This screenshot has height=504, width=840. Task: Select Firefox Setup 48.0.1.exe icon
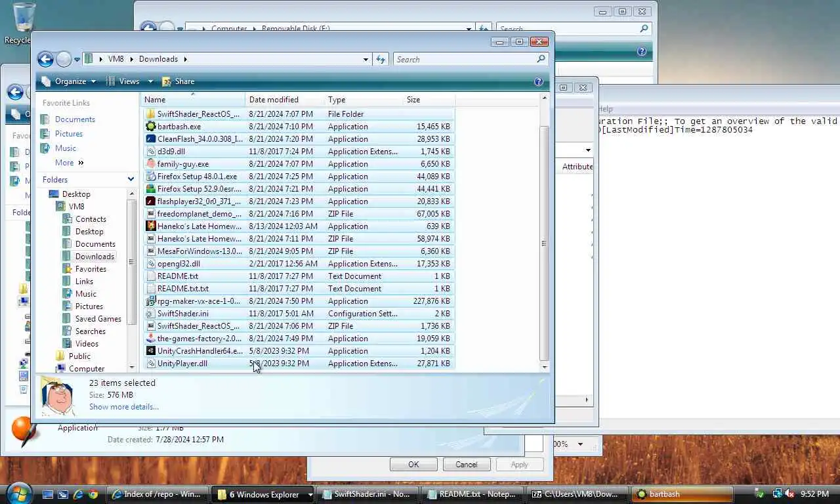click(151, 177)
